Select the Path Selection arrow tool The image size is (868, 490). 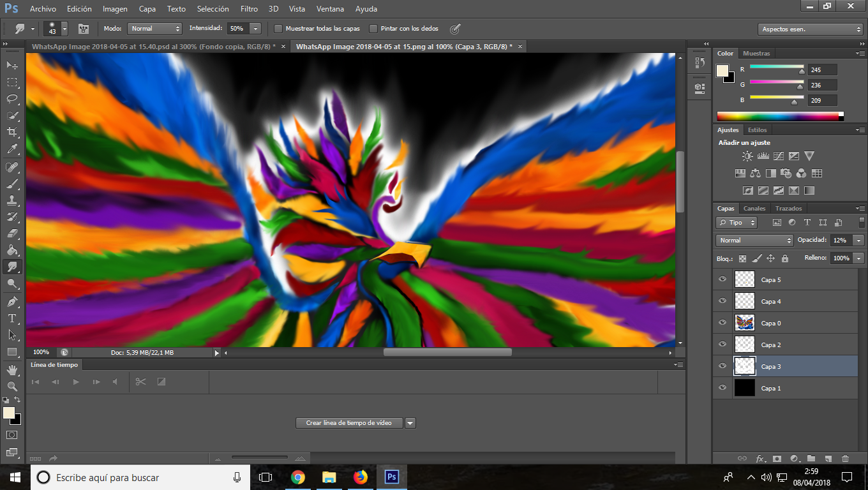[x=12, y=335]
